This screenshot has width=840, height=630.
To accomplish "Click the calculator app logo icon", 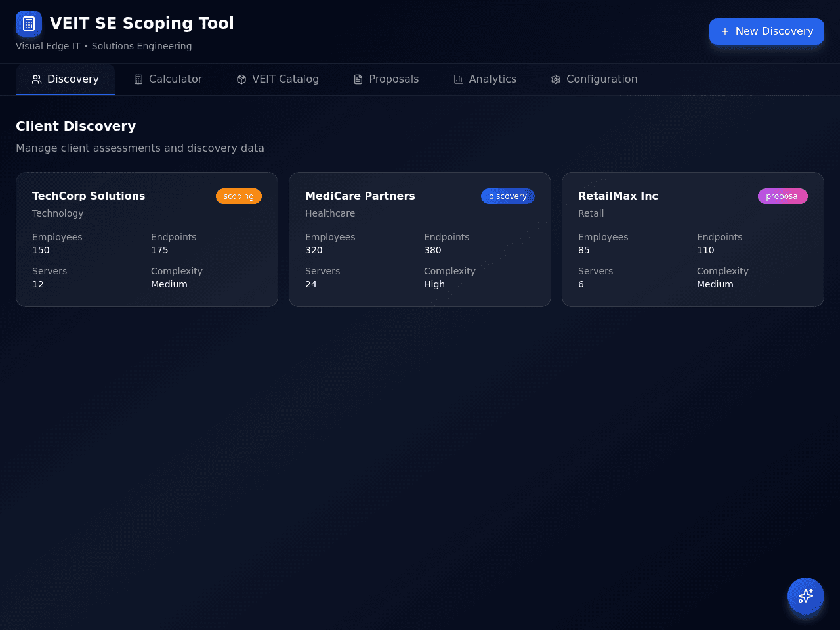I will [x=29, y=24].
